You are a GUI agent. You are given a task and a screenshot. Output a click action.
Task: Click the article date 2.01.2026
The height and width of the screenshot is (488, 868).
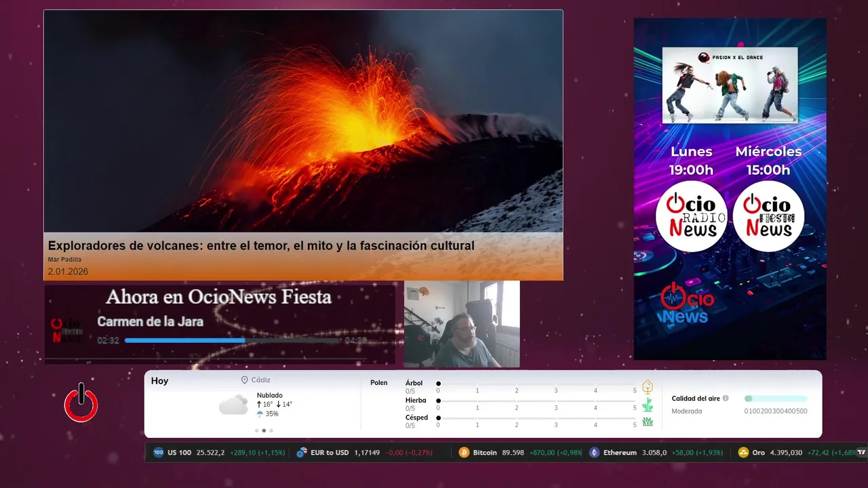(68, 272)
